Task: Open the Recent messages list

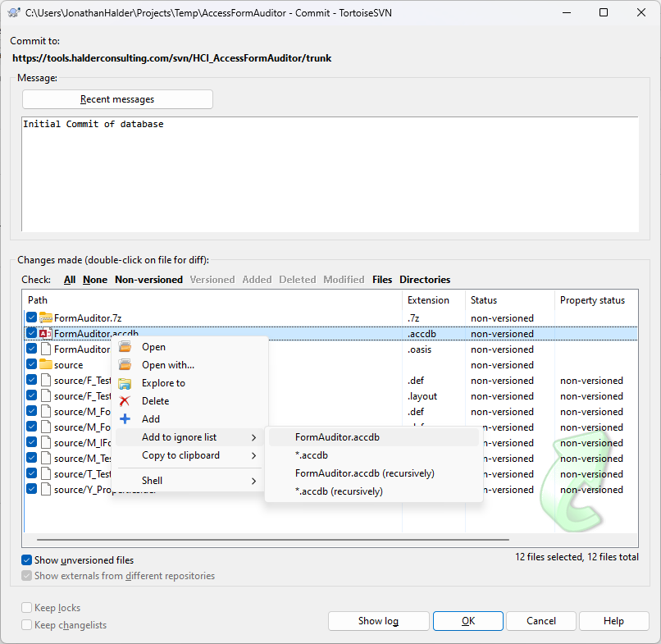Action: pos(117,99)
